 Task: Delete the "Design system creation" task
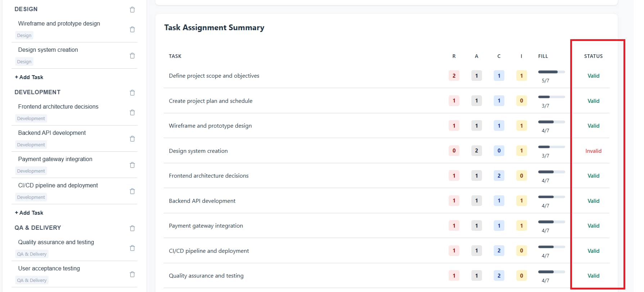[132, 55]
